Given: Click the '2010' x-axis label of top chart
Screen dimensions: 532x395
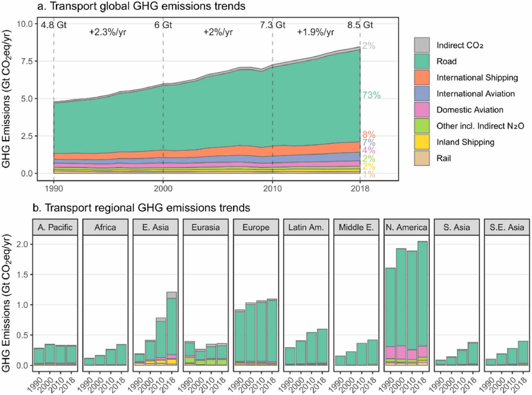Looking at the screenshot, I should click(x=273, y=189).
